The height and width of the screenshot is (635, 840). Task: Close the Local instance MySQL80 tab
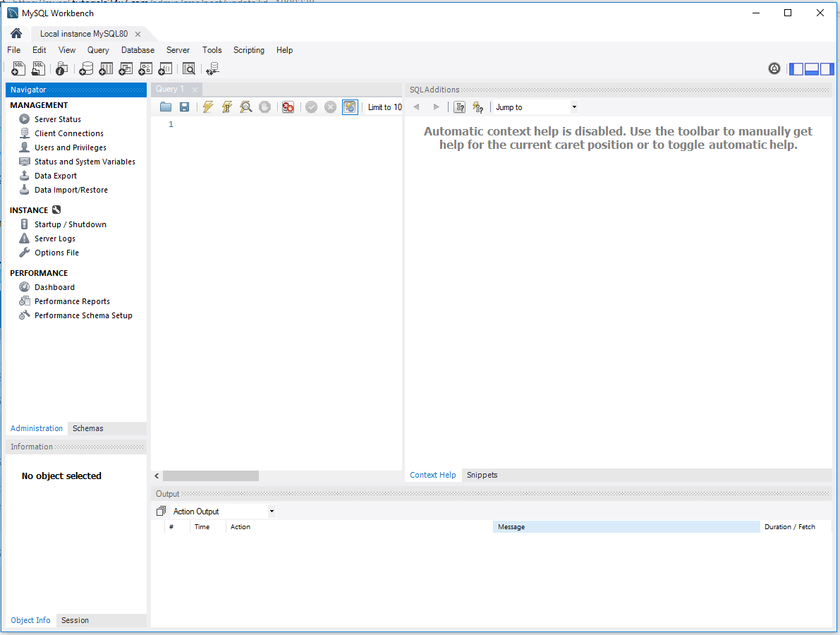tap(138, 34)
